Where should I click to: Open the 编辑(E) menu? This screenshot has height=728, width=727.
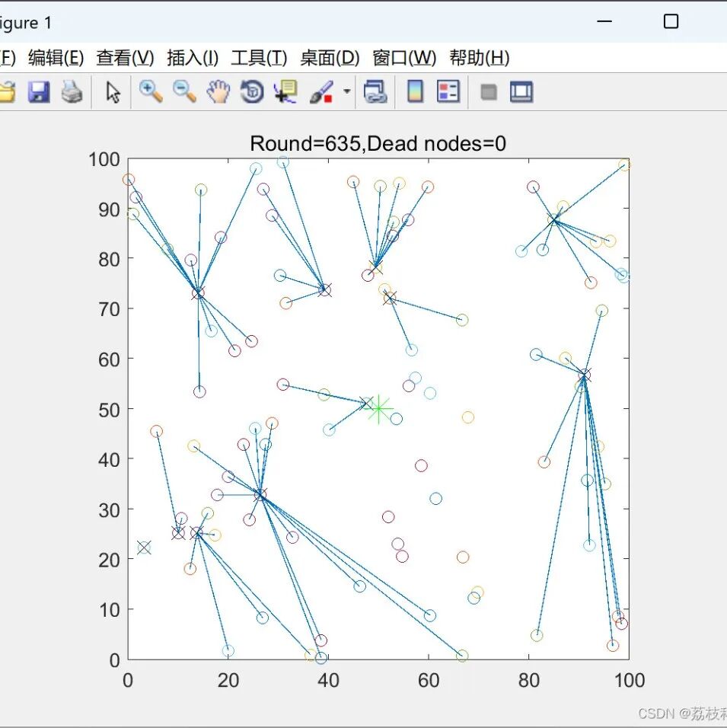pyautogui.click(x=56, y=58)
